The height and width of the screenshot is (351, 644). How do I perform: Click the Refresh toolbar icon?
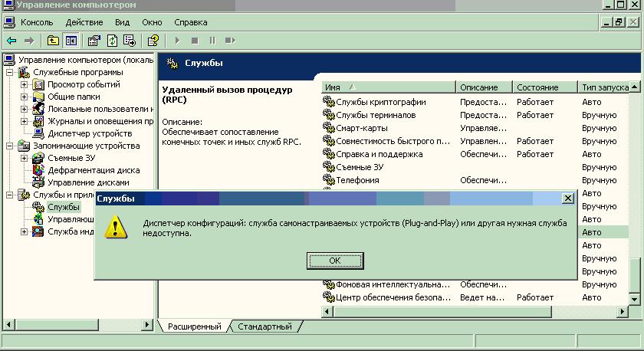click(112, 41)
